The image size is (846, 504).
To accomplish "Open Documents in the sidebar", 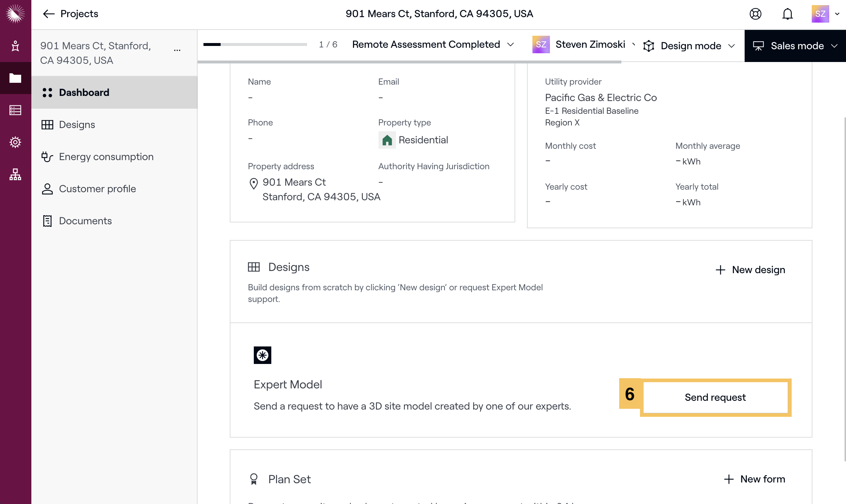I will [x=85, y=221].
